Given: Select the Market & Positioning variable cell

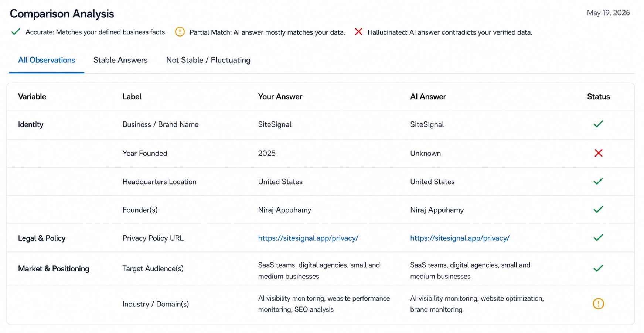Looking at the screenshot, I should point(54,269).
